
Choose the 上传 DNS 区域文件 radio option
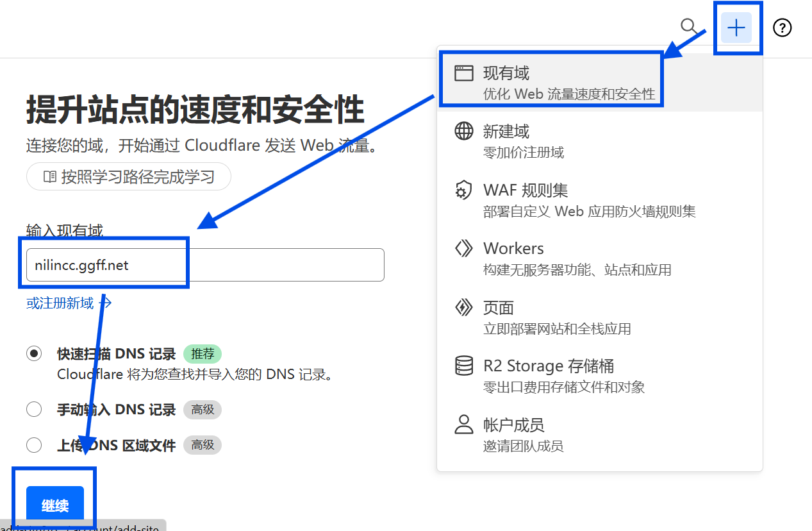[x=34, y=445]
